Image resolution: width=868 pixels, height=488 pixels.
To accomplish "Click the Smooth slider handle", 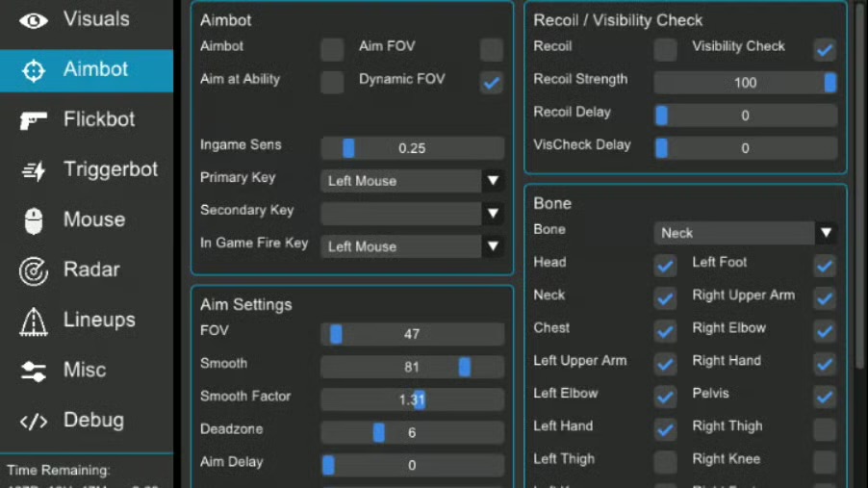I will pyautogui.click(x=465, y=368).
